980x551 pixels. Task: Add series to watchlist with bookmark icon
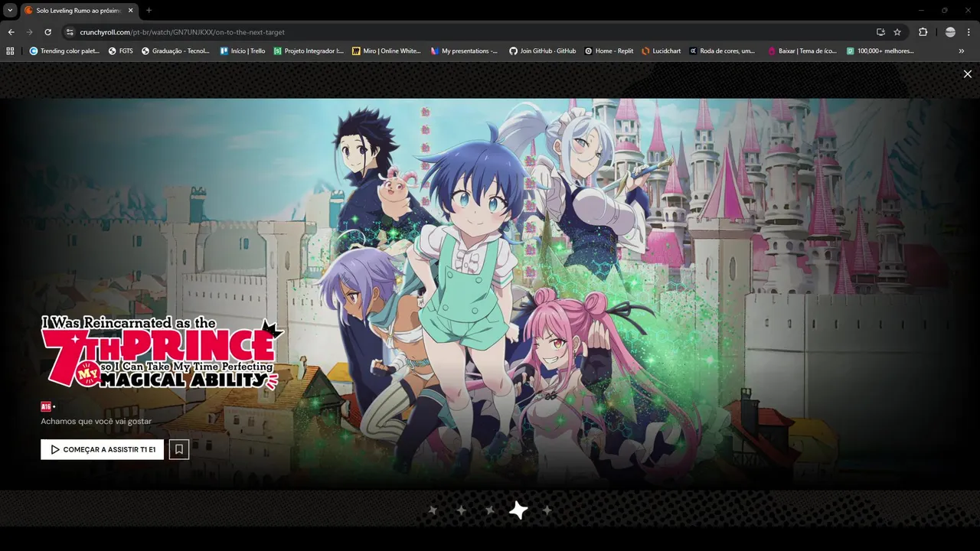(179, 449)
